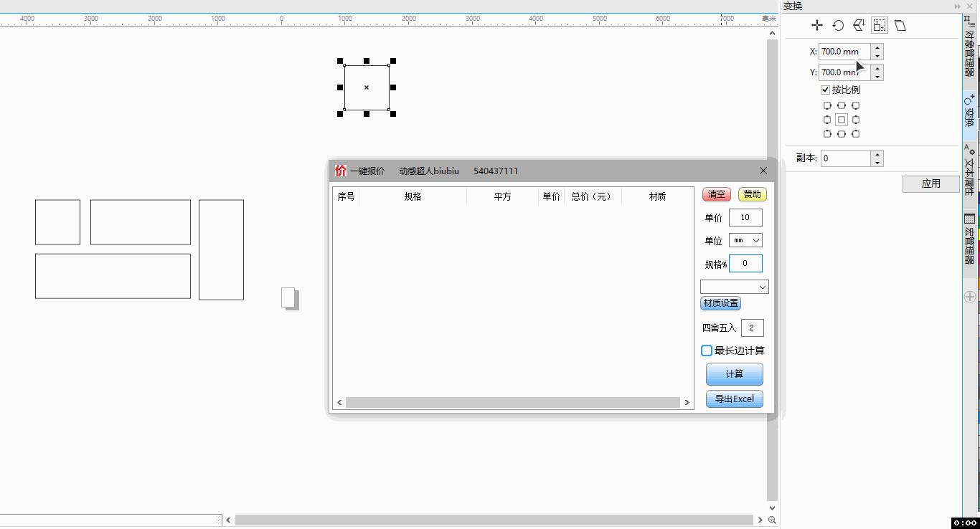
Task: Set the bottom-center anchor point
Action: 842,133
